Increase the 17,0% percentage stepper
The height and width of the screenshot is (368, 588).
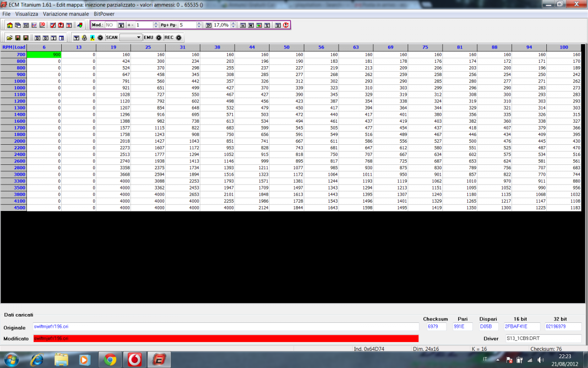tap(233, 24)
